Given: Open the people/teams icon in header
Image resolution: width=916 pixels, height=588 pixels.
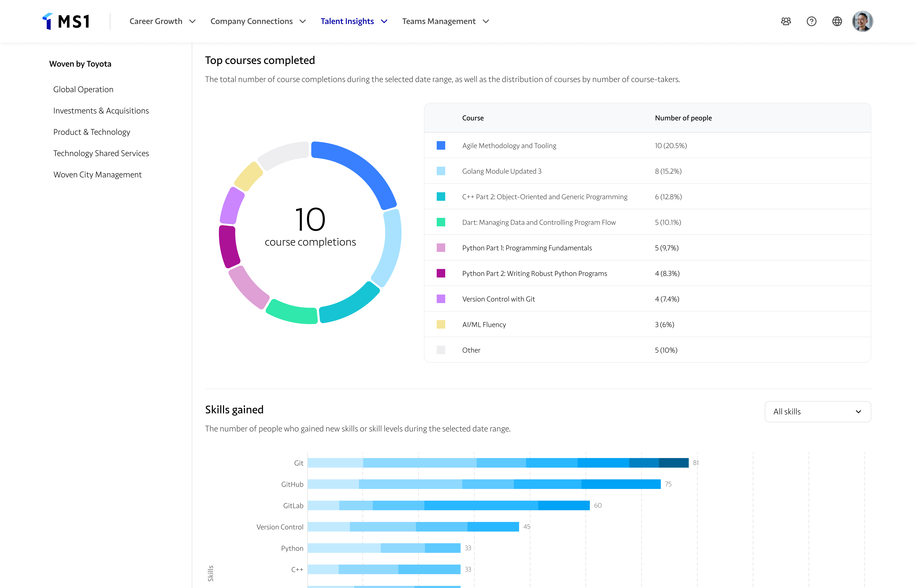Looking at the screenshot, I should tap(786, 21).
